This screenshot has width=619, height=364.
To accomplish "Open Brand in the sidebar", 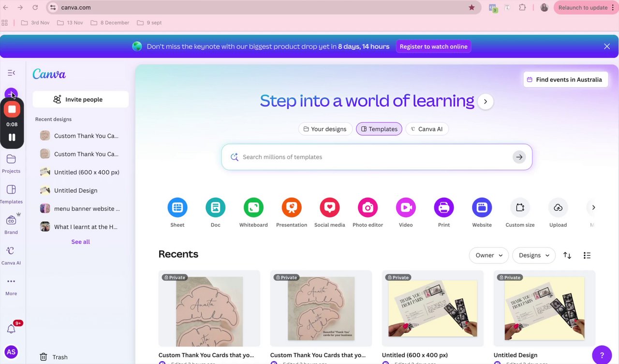I will (11, 224).
